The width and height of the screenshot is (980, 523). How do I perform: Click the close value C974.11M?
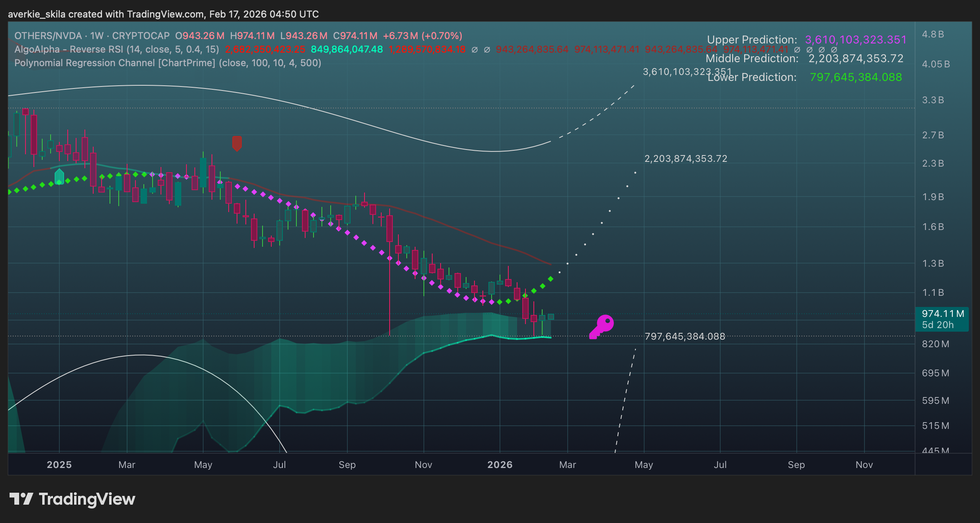coord(355,36)
